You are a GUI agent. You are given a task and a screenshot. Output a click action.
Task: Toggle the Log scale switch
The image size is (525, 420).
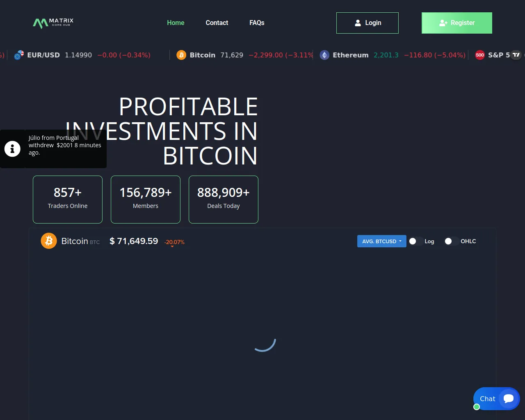click(416, 241)
